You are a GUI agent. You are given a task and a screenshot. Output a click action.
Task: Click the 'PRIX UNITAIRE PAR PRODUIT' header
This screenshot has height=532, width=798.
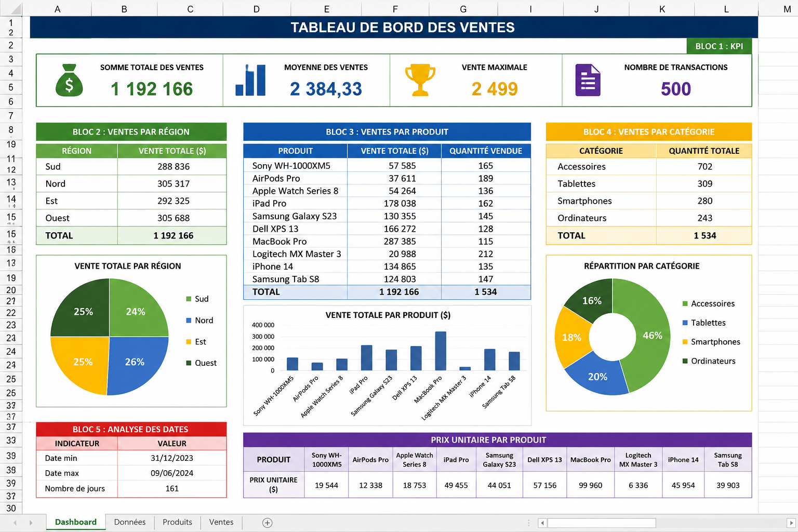[498, 440]
